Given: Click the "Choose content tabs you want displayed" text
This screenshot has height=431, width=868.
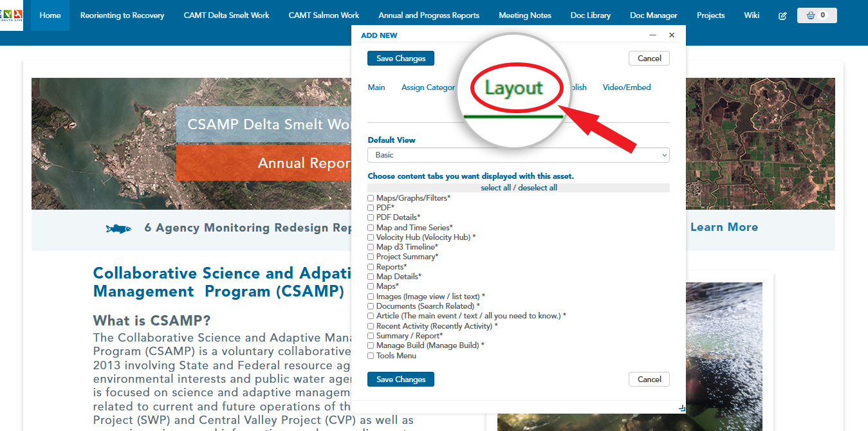Looking at the screenshot, I should (x=470, y=176).
